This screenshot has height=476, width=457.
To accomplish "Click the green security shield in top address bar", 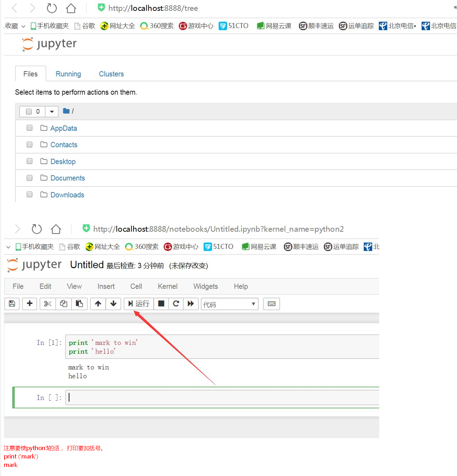I will click(101, 7).
